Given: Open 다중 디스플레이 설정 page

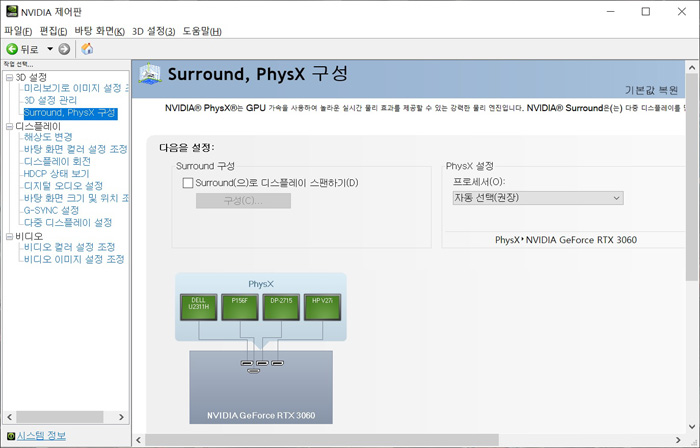Looking at the screenshot, I should coord(68,222).
